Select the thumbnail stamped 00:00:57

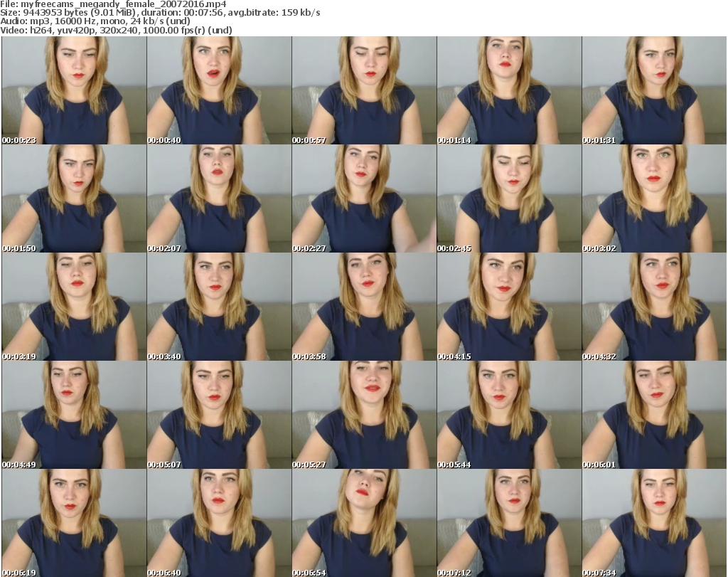tap(364, 90)
